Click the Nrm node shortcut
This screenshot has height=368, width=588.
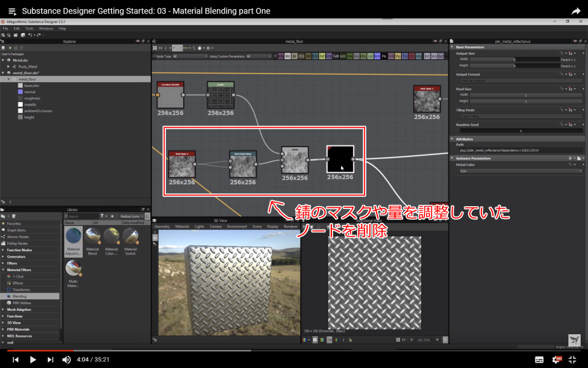pos(377,56)
